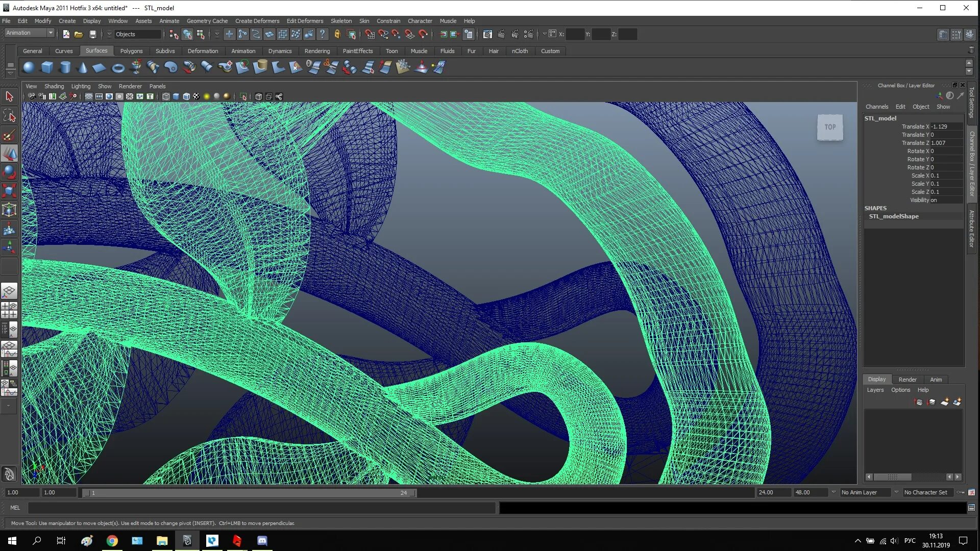This screenshot has width=980, height=551.
Task: Switch to four-view layout icon
Action: [9, 310]
